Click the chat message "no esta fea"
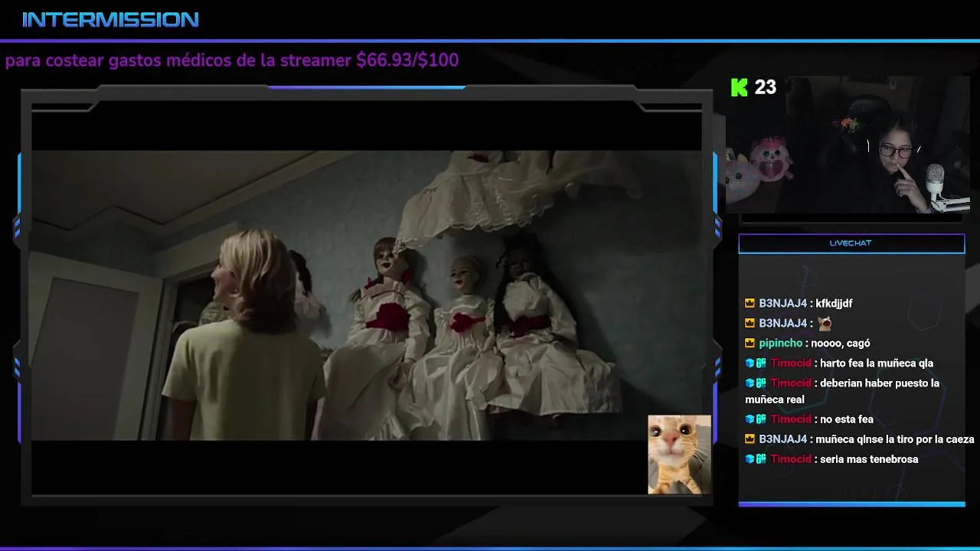This screenshot has width=980, height=551. [847, 419]
